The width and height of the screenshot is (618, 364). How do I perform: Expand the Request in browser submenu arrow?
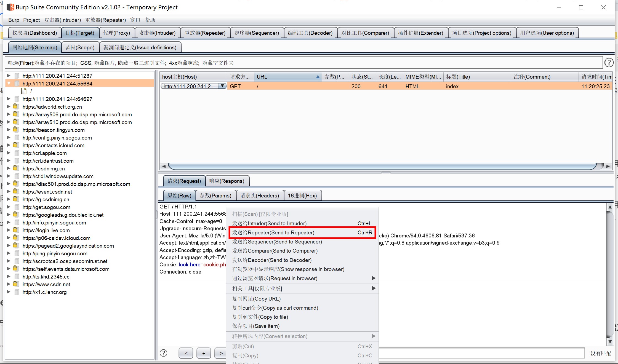(373, 278)
